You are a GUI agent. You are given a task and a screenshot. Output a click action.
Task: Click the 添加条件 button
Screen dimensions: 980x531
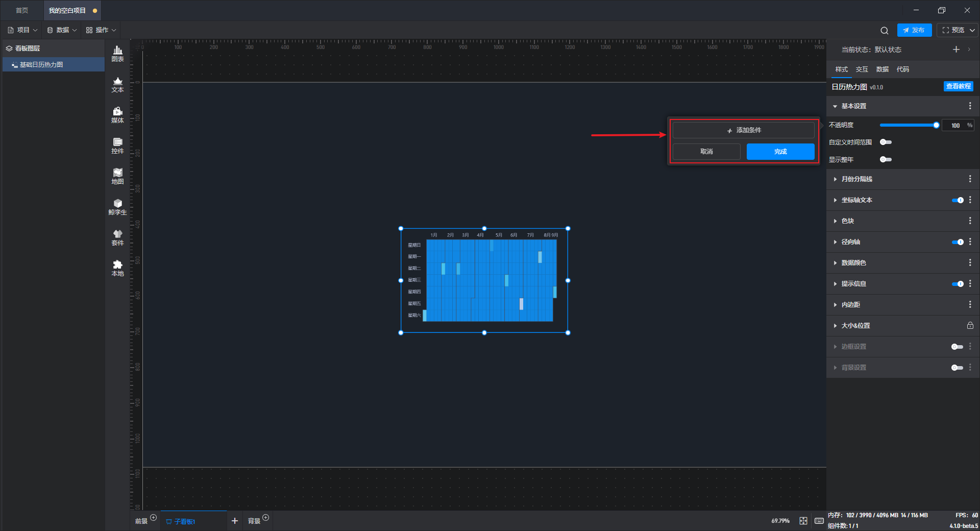[743, 130]
